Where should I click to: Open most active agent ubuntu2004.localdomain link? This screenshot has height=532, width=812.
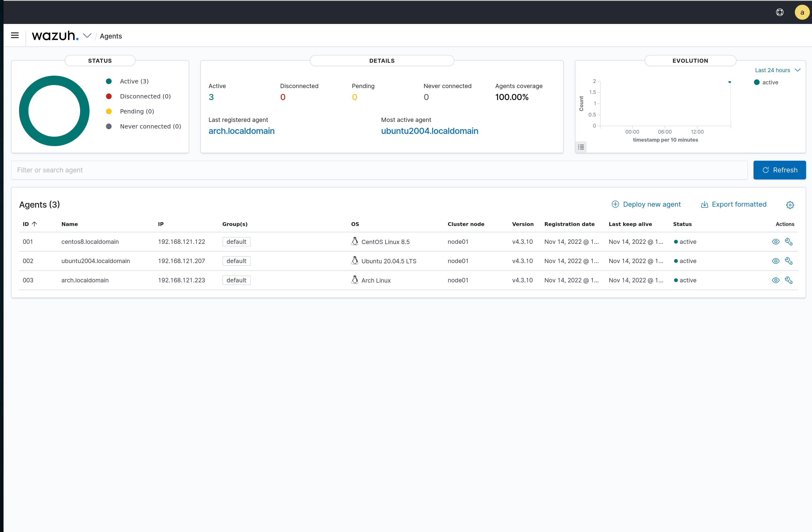point(429,131)
